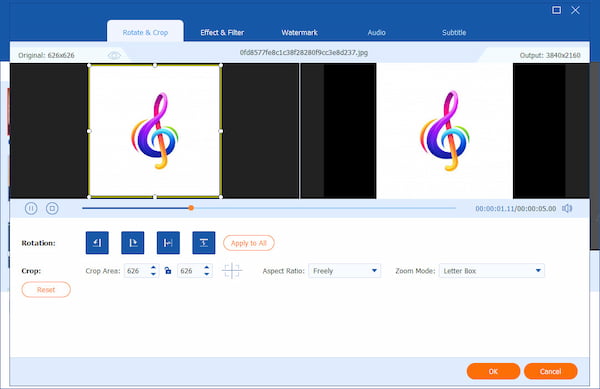Close the edit window
This screenshot has height=389, width=600.
point(575,10)
